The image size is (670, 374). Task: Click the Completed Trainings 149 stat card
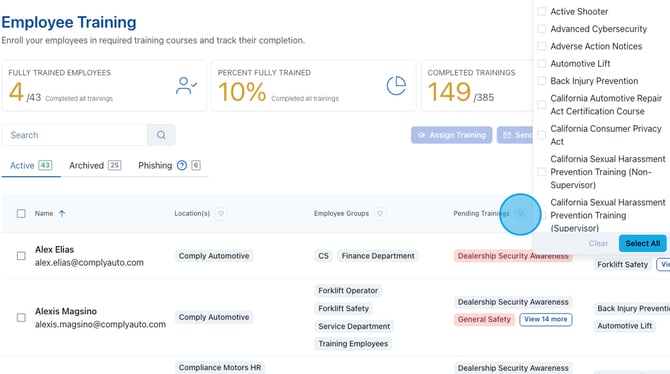click(x=476, y=86)
